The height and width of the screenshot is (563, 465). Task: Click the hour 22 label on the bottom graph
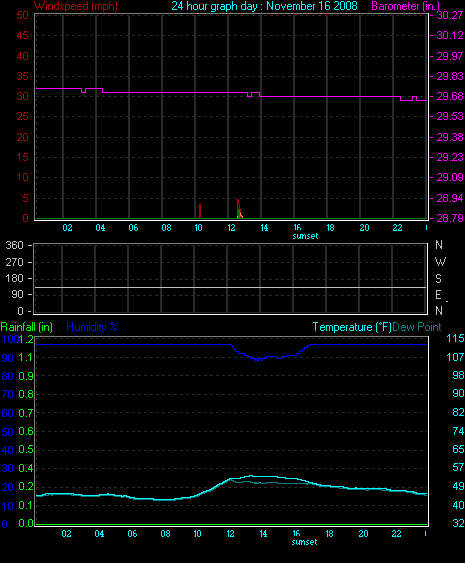click(x=396, y=534)
